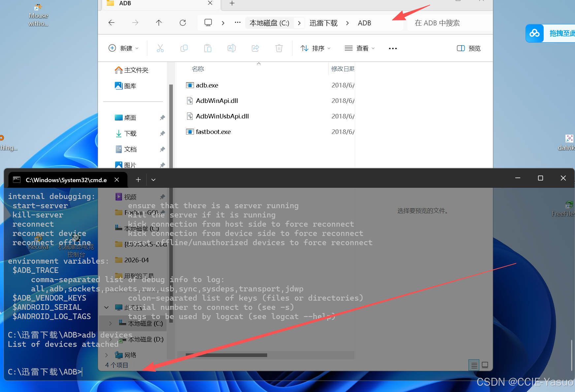Open a new terminal tab with plus button
This screenshot has width=575, height=392.
138,180
